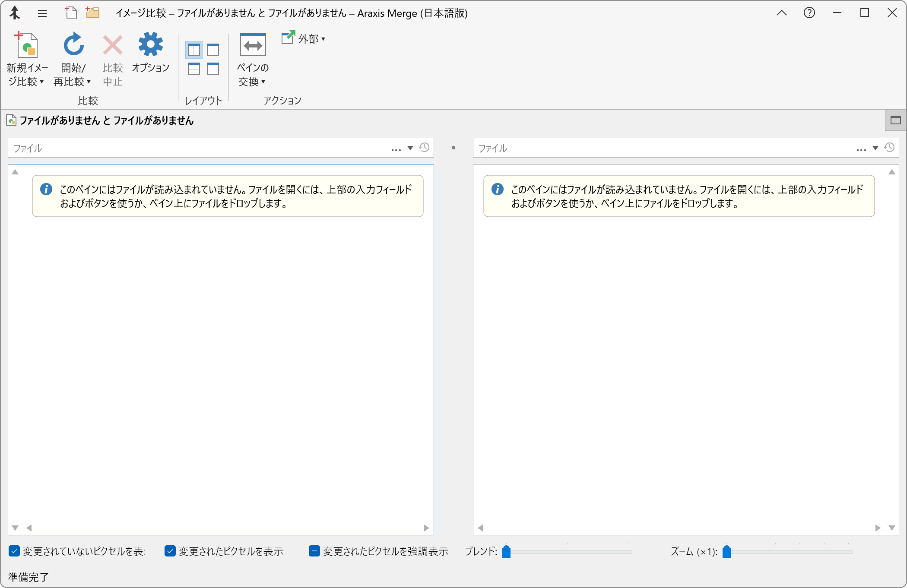
Task: Open the 外部 external dropdown
Action: tap(303, 38)
